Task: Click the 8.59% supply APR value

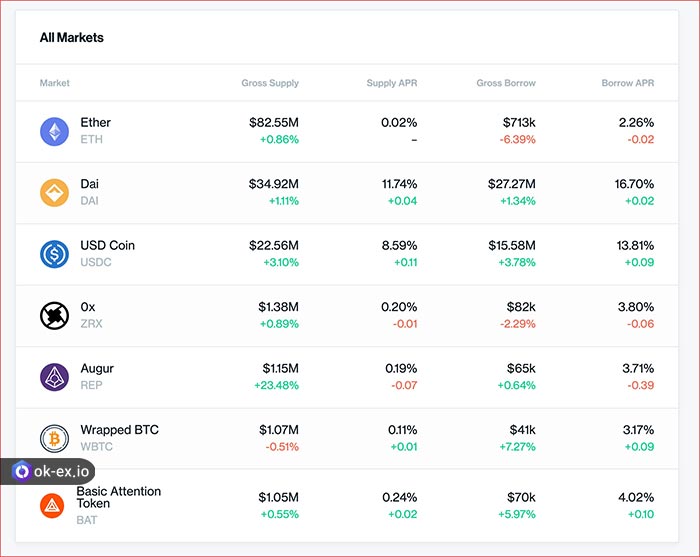Action: [399, 245]
